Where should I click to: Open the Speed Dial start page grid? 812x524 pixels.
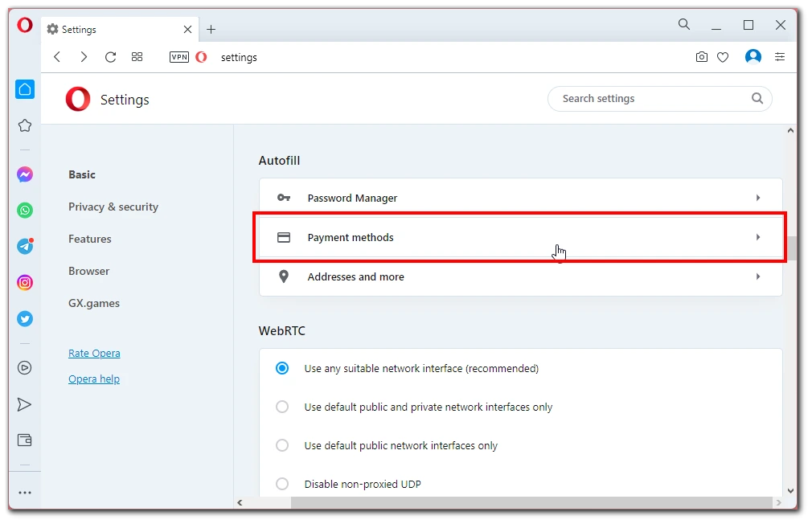click(x=137, y=57)
